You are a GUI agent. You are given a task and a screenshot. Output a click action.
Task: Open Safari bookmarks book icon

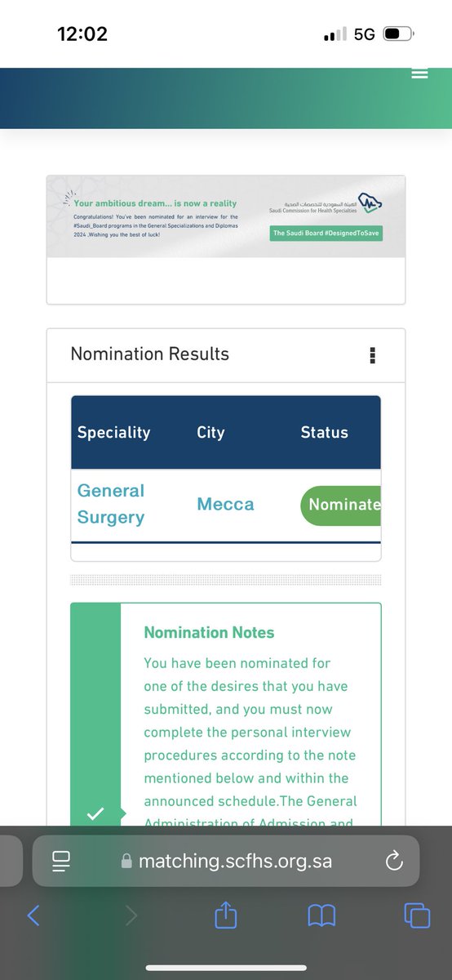(x=321, y=915)
